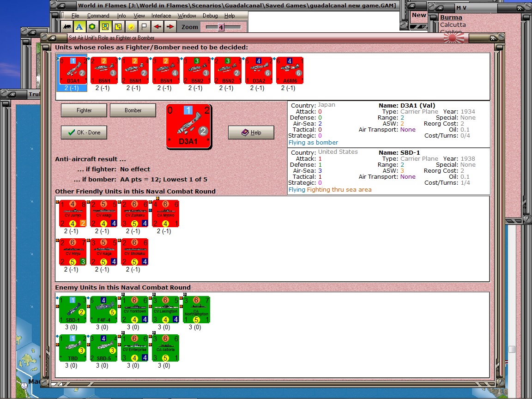
Task: Click the Japanese rising sun flag icon
Action: pos(453,38)
